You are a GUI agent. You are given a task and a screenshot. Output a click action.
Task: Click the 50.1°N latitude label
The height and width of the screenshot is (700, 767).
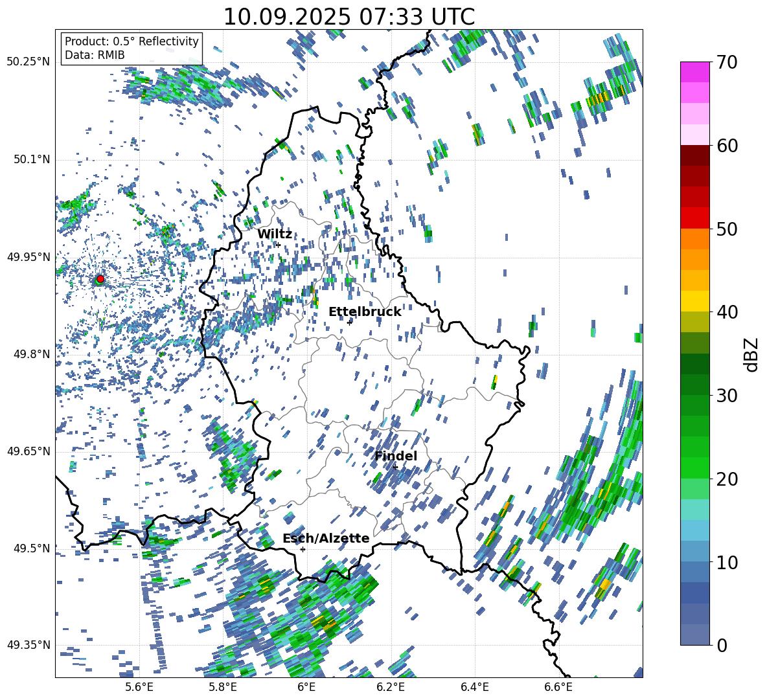32,159
